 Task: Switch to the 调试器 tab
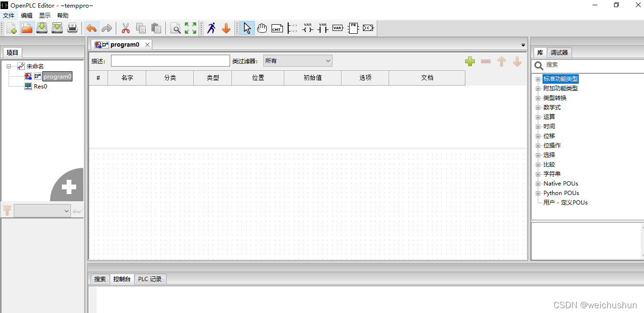(558, 52)
